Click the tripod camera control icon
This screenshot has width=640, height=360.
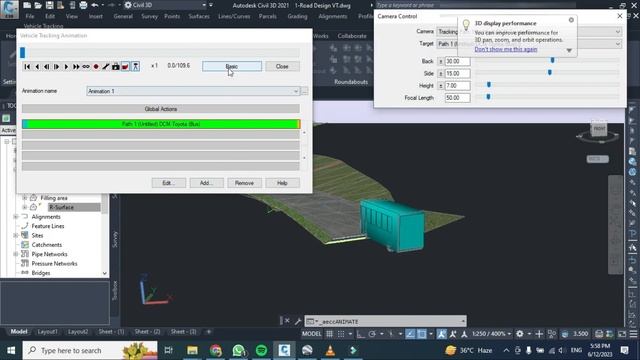tap(136, 66)
